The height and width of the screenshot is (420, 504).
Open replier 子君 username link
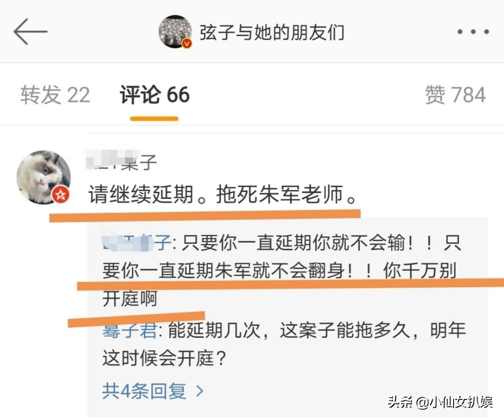tap(130, 331)
